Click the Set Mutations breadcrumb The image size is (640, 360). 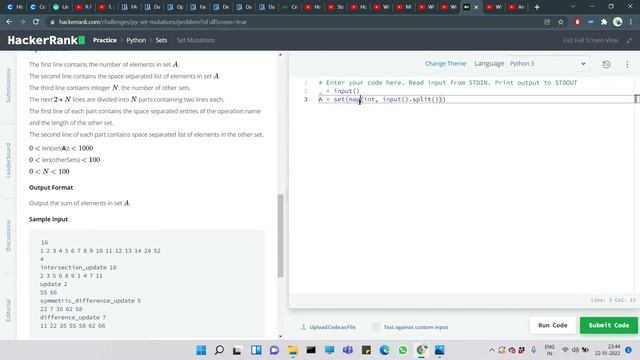click(196, 40)
